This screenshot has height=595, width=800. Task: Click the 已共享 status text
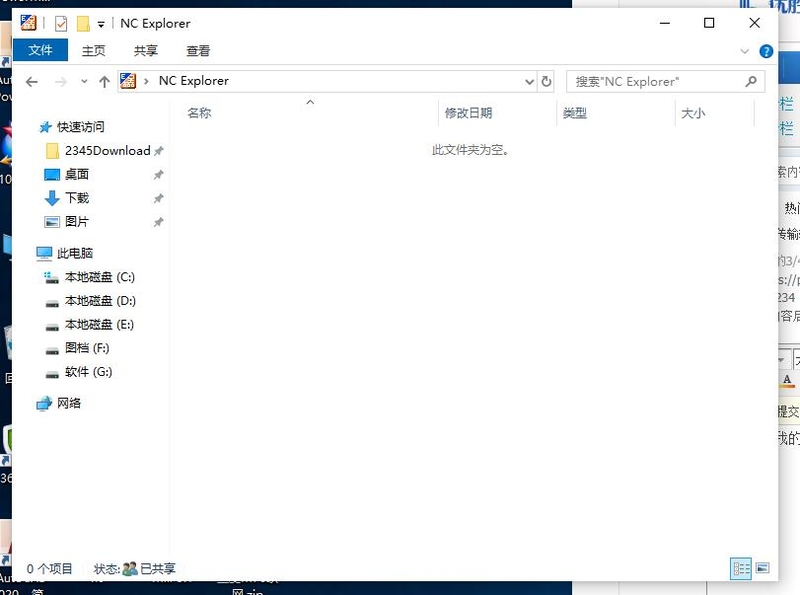point(158,568)
